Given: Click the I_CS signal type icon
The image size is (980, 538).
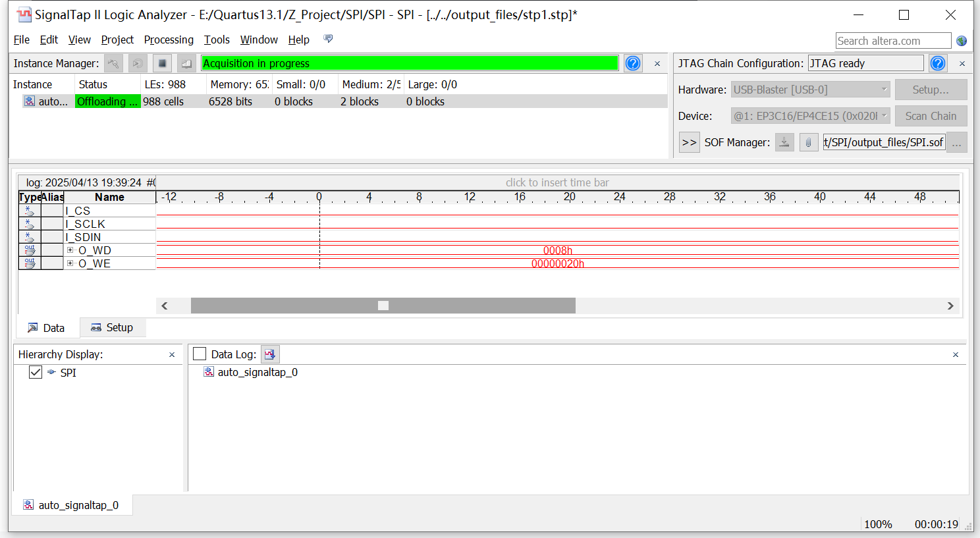Looking at the screenshot, I should click(30, 211).
